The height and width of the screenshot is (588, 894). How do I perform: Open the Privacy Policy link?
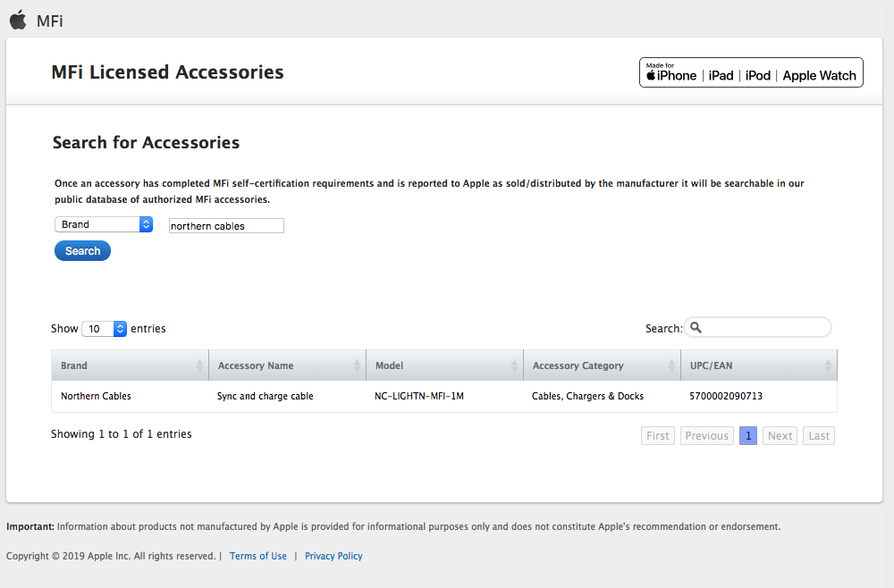point(333,556)
